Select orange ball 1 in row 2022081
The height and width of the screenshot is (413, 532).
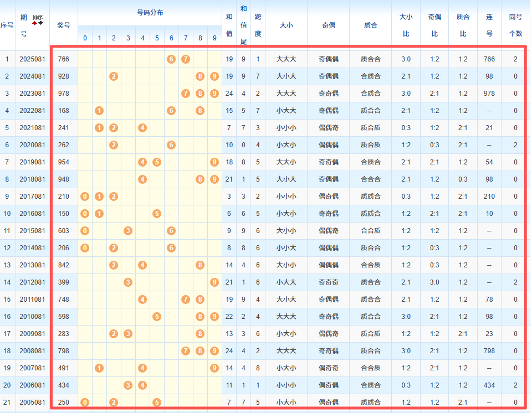coord(99,111)
